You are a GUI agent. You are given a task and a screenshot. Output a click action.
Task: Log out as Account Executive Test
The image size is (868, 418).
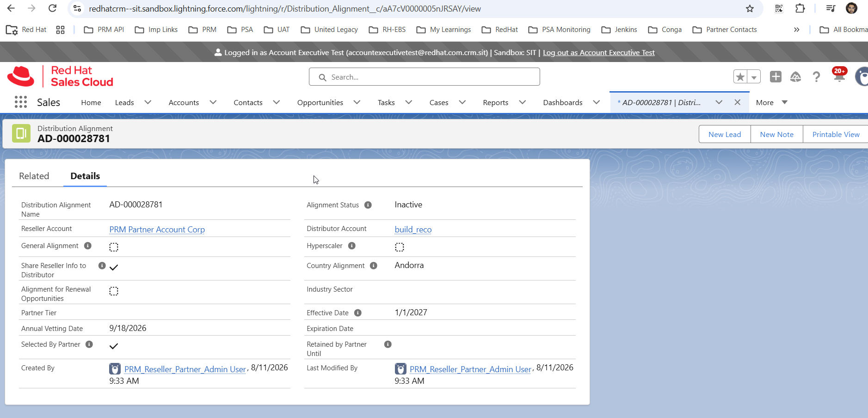click(599, 52)
